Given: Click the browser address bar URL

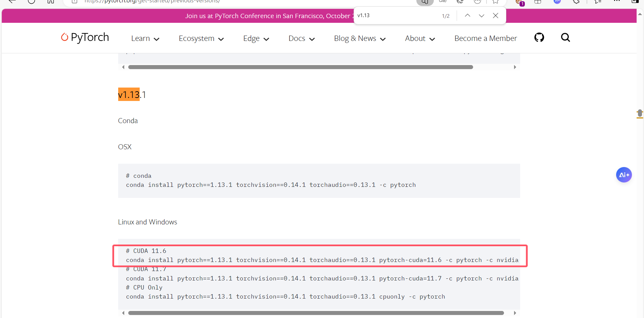Looking at the screenshot, I should 152,1.
